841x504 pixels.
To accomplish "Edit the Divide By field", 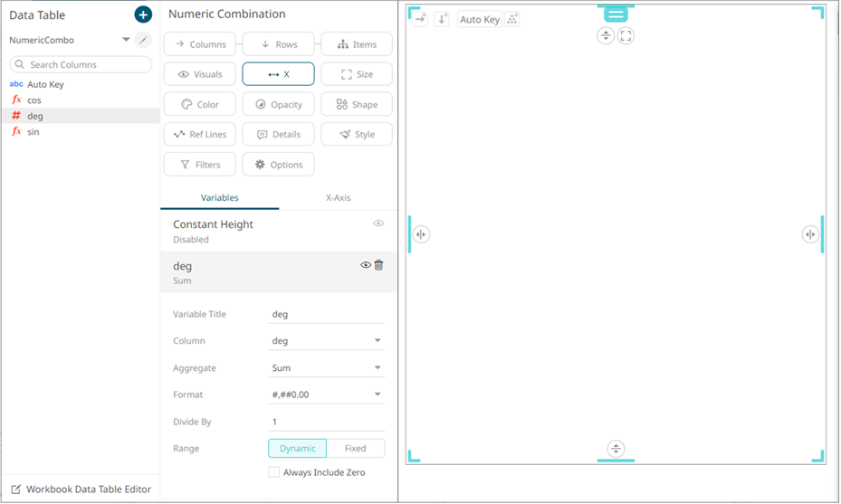I will click(x=326, y=422).
